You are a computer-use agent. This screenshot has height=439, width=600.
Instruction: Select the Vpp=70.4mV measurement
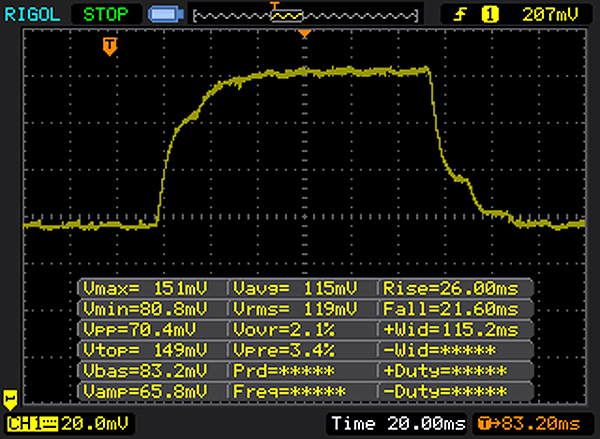tap(152, 328)
